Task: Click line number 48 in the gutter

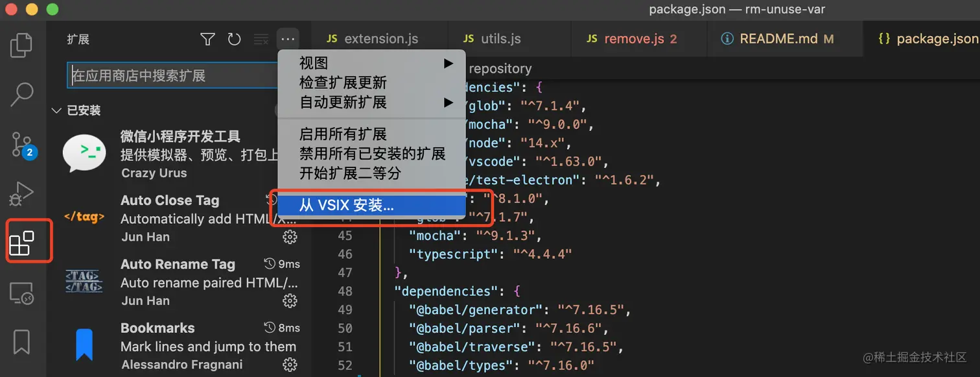Action: coord(345,291)
